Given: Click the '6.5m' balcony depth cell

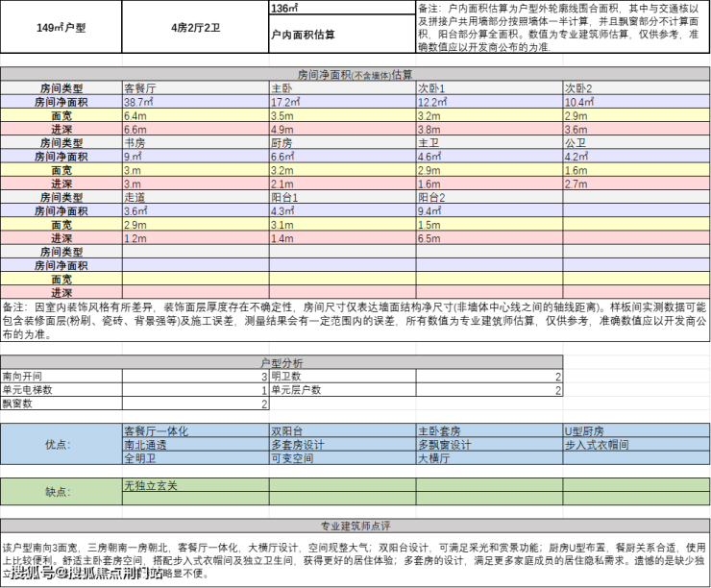Looking at the screenshot, I should pos(490,237).
